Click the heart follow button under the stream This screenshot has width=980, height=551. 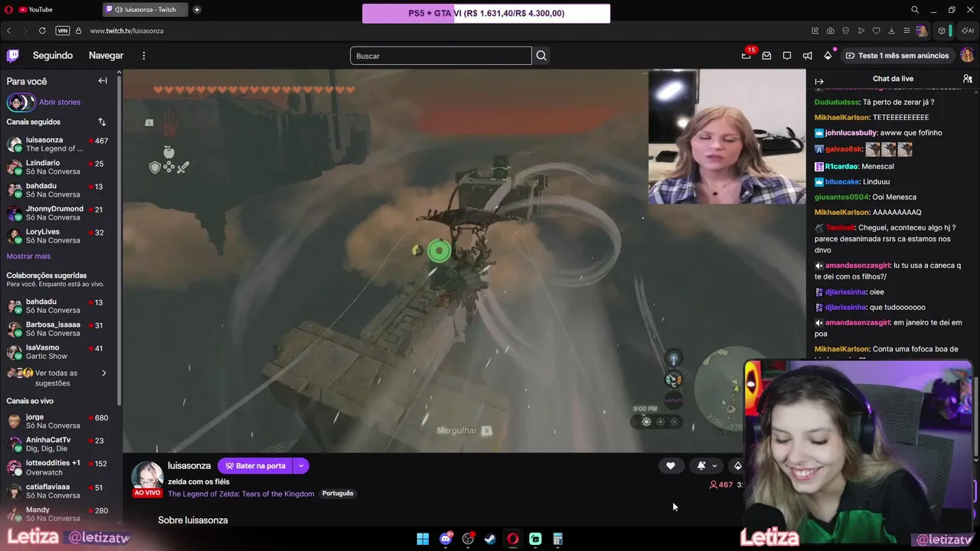point(671,465)
